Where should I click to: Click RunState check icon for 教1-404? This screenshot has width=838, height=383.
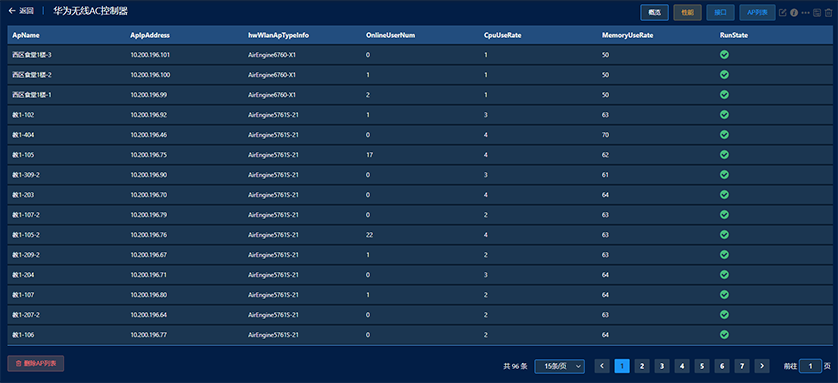point(724,135)
